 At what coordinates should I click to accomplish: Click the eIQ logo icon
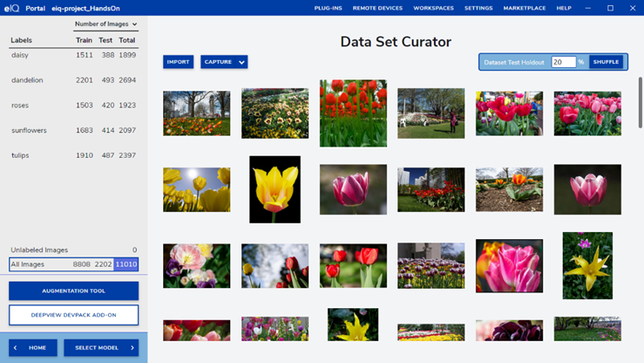(x=11, y=8)
